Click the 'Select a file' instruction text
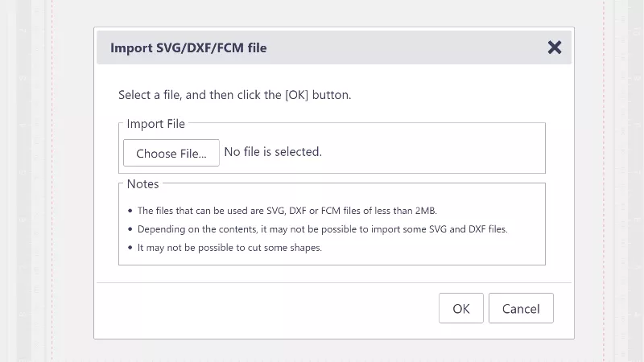The height and width of the screenshot is (362, 644). pyautogui.click(x=234, y=95)
